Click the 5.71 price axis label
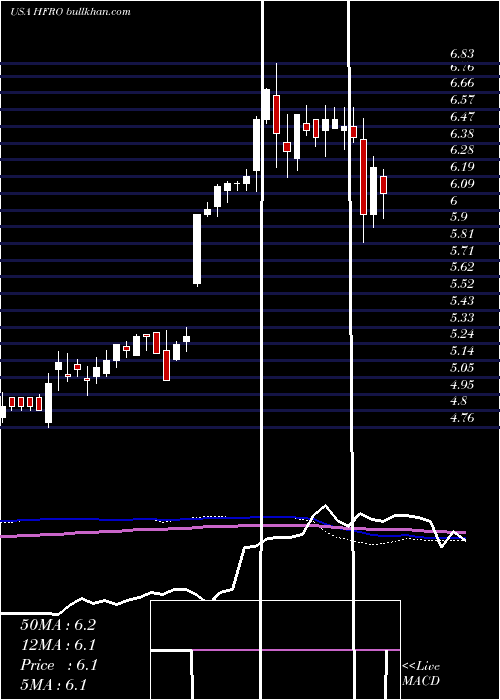 pyautogui.click(x=462, y=250)
